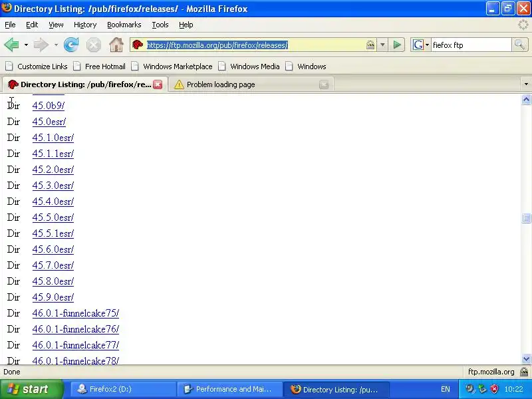Click the status bar padlock icon
Image resolution: width=532 pixels, height=399 pixels.
tap(524, 372)
